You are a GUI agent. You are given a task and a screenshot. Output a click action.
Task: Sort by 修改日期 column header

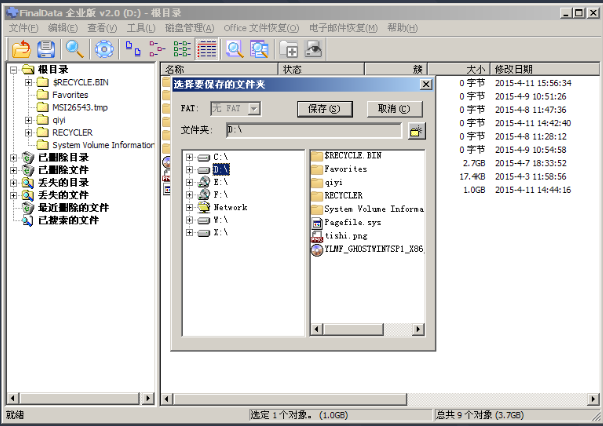(x=545, y=70)
